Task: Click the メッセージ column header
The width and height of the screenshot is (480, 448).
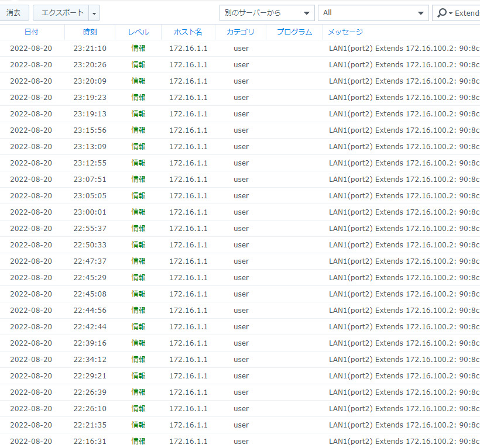Action: 345,32
